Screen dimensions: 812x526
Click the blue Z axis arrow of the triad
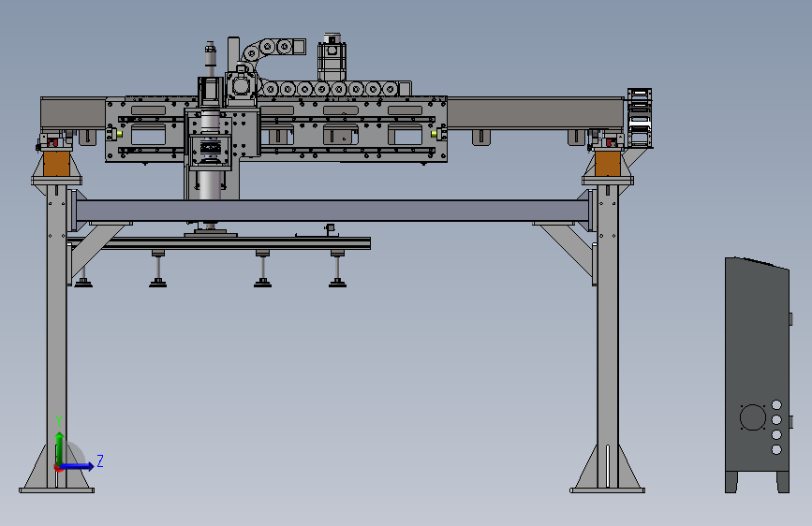click(x=77, y=466)
